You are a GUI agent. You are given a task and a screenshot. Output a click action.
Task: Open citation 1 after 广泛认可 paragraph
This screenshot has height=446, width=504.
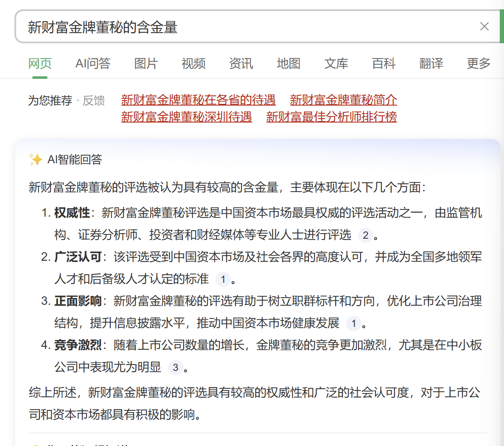click(223, 279)
